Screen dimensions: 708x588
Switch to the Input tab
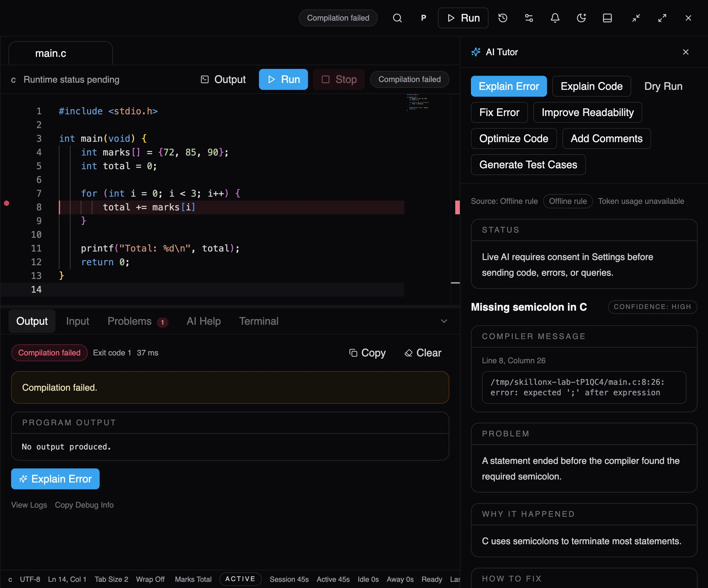click(x=77, y=321)
